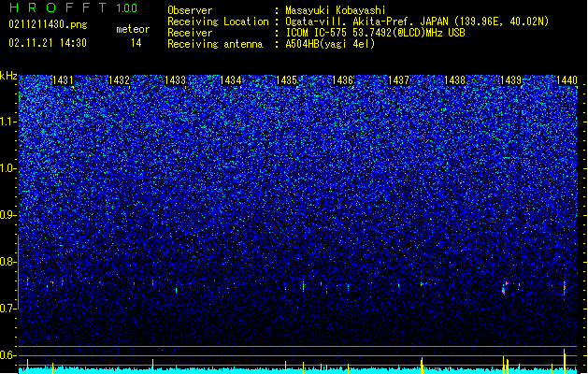Click the 1439 time marker
This screenshot has height=374, width=588.
pyautogui.click(x=510, y=80)
